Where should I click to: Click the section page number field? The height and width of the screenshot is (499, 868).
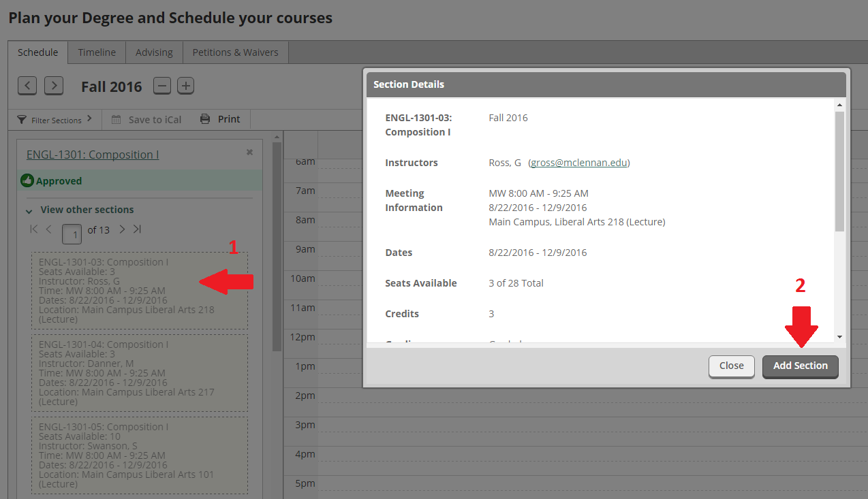(x=72, y=234)
